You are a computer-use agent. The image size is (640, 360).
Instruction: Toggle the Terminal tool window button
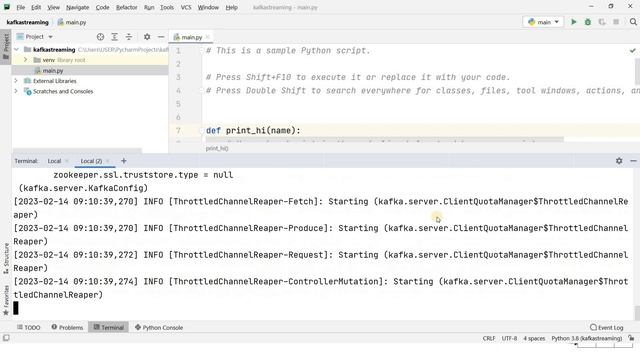coord(109,327)
